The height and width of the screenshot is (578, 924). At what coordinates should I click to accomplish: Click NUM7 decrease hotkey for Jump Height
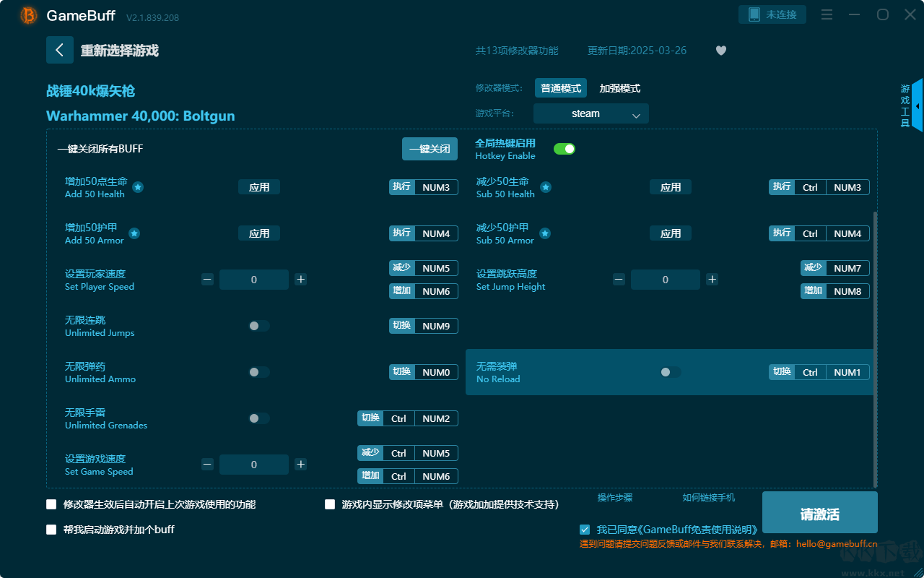(x=835, y=268)
